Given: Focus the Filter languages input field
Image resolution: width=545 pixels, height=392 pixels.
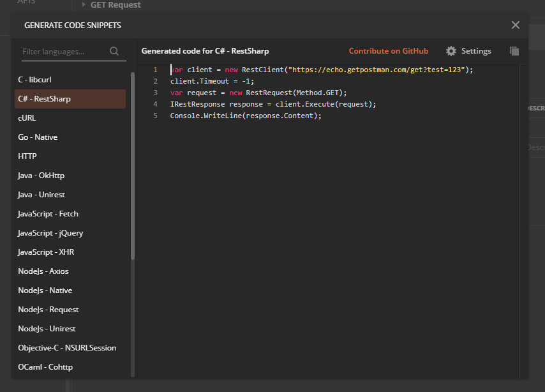Looking at the screenshot, I should [65, 52].
